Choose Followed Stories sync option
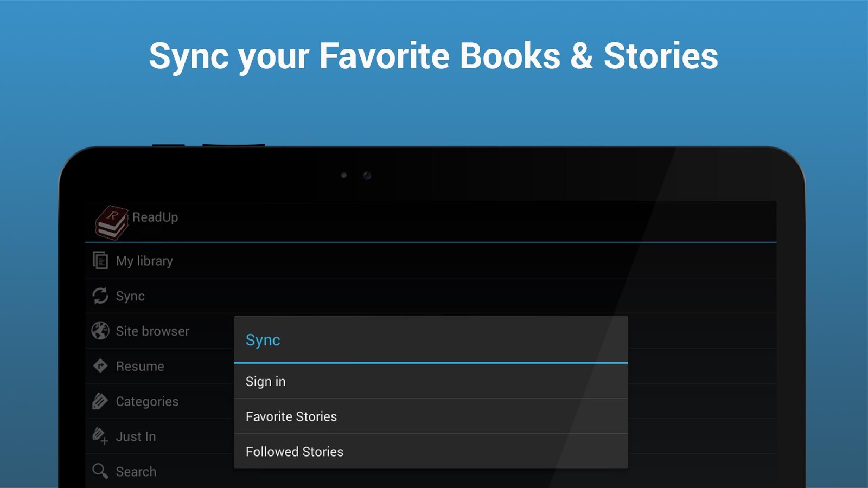868x488 pixels. pyautogui.click(x=295, y=451)
